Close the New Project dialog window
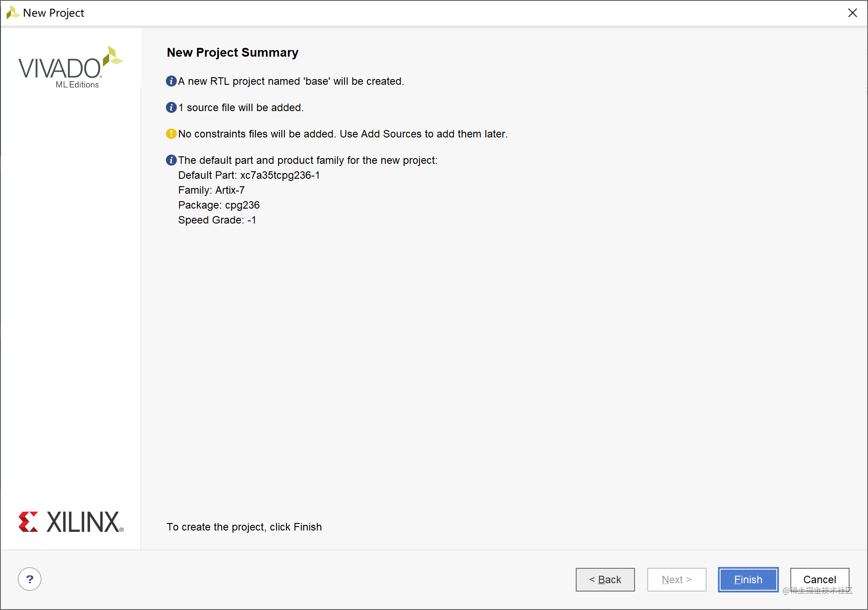868x610 pixels. click(852, 13)
